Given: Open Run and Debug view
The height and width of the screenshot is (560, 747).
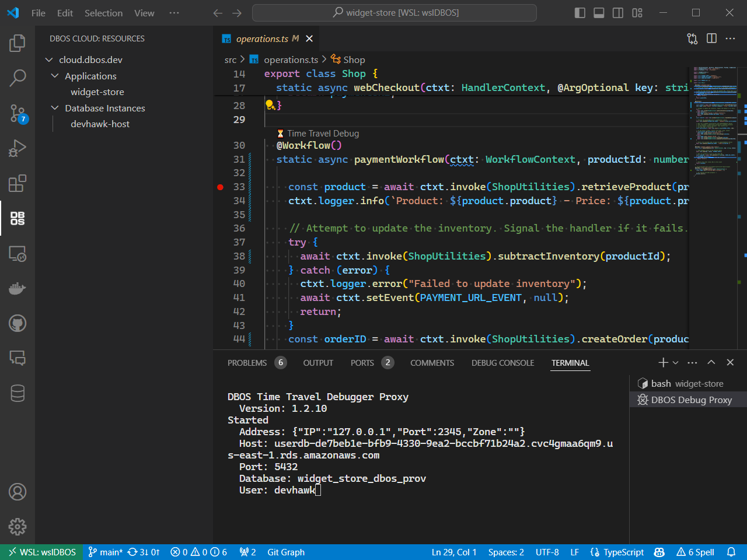Looking at the screenshot, I should (18, 148).
